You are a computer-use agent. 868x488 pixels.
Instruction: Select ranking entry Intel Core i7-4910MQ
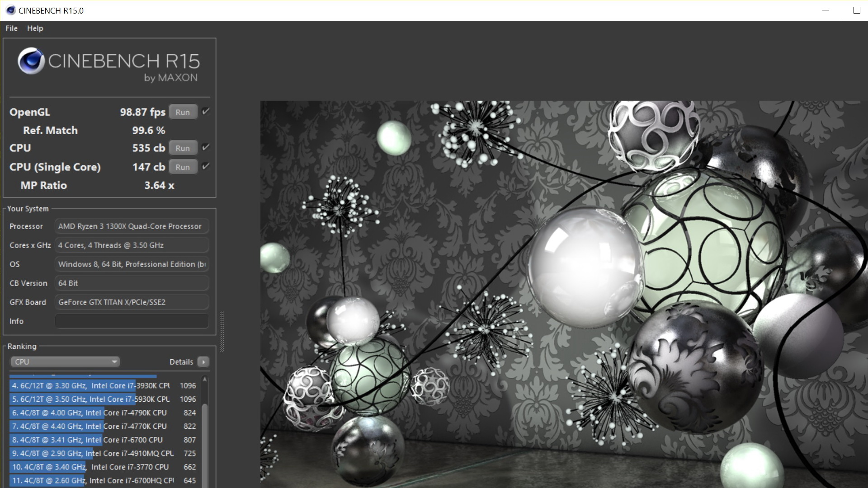click(x=104, y=453)
